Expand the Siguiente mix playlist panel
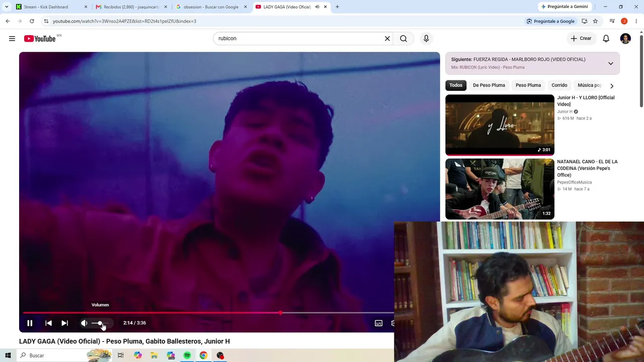This screenshot has width=644, height=362. 610,63
